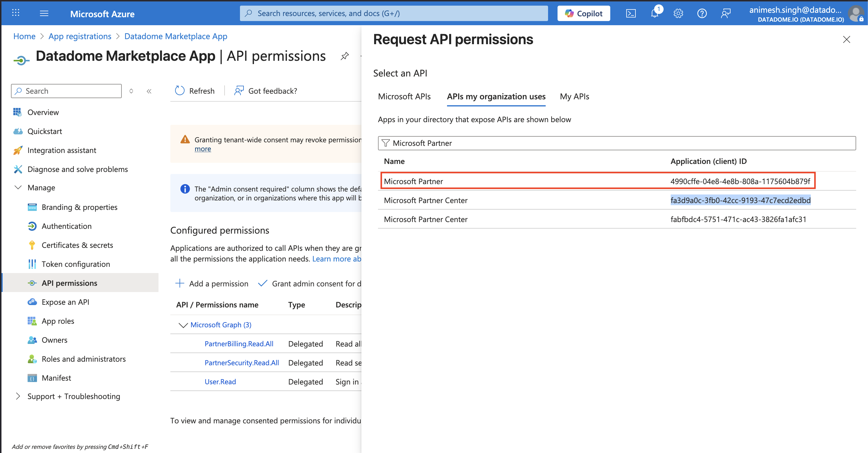Click Grant admin consent button

pyautogui.click(x=309, y=283)
